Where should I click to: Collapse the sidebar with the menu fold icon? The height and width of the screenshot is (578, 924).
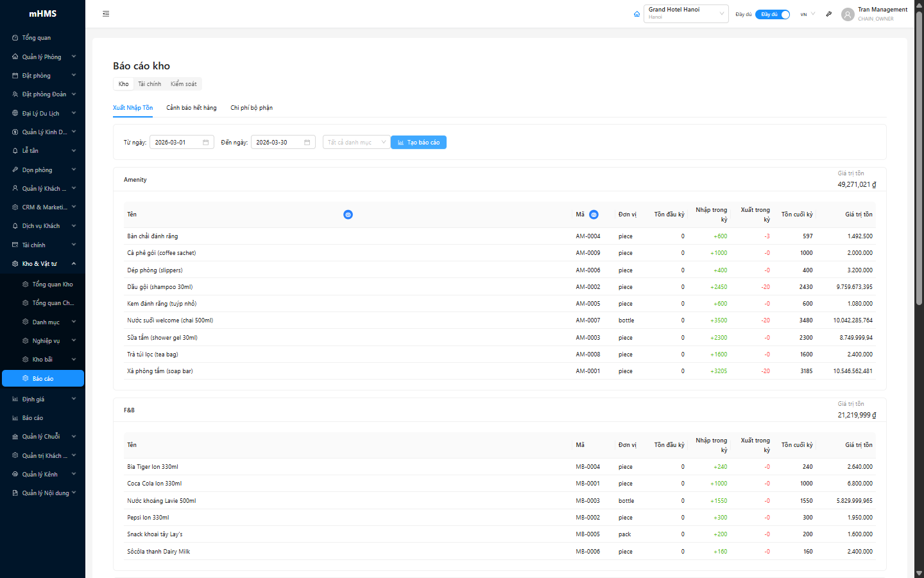tap(106, 13)
